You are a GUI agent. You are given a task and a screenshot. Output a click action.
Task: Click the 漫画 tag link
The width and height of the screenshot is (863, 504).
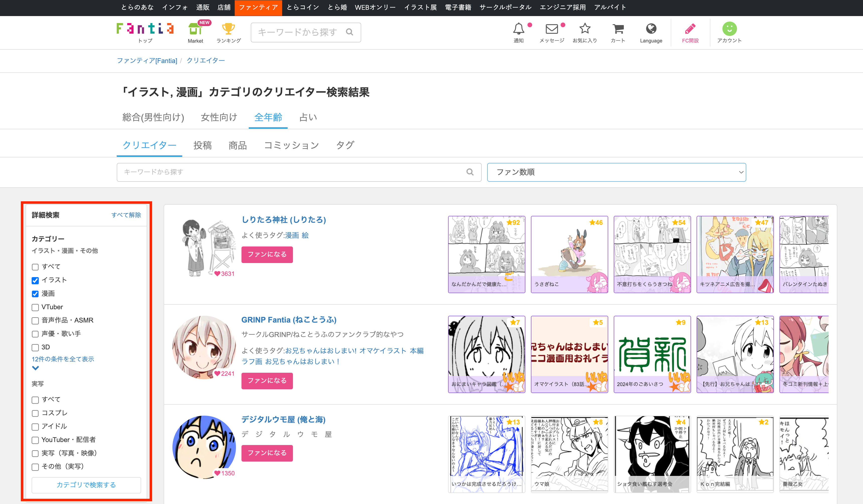(x=292, y=235)
